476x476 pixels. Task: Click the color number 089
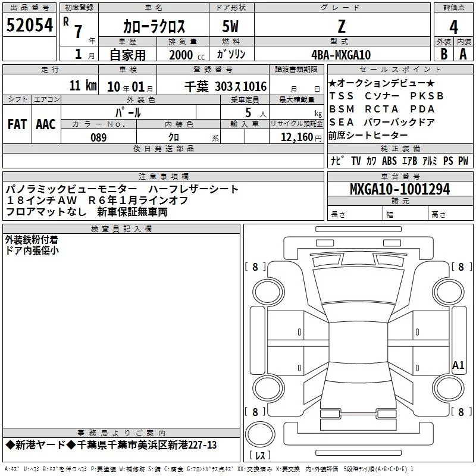pyautogui.click(x=99, y=137)
